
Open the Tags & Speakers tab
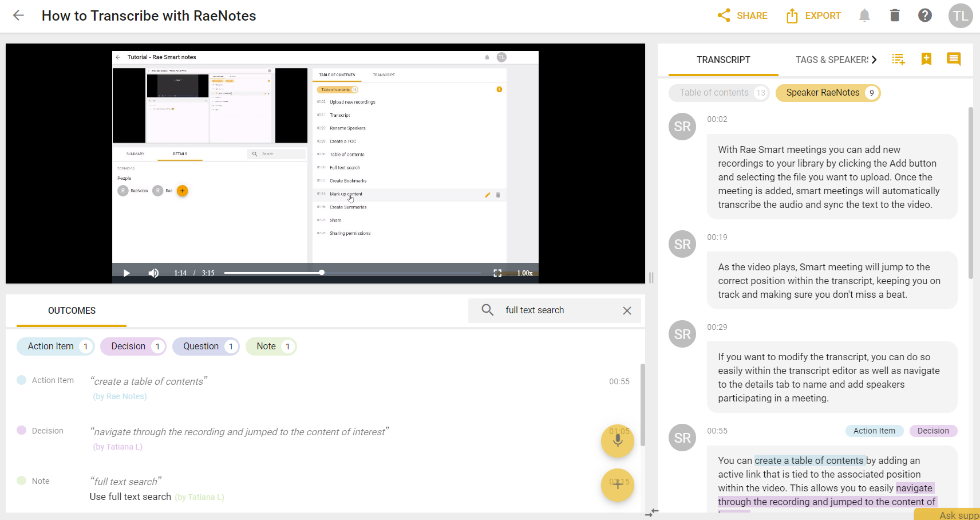[x=831, y=60]
